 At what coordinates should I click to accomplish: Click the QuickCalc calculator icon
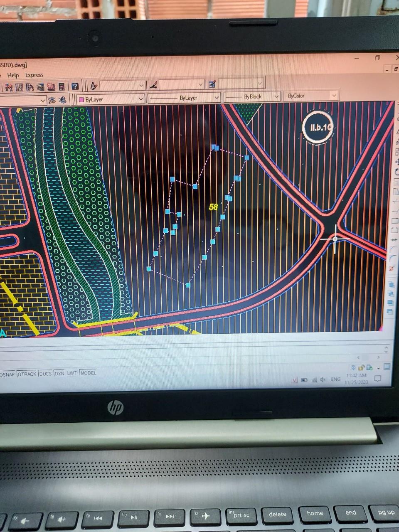coord(62,87)
